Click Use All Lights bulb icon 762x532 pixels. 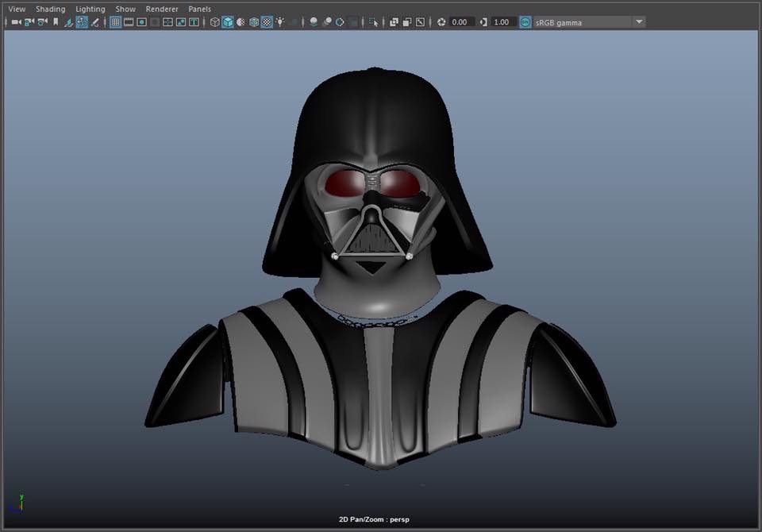(280, 22)
